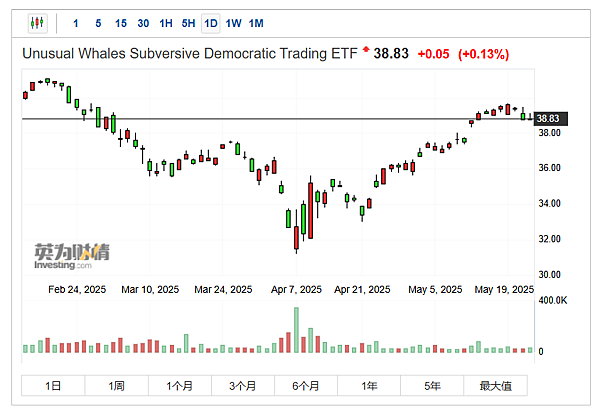Screen dimensions: 600x414
Task: Click the Apr 7, 2025 date label
Action: pyautogui.click(x=296, y=289)
